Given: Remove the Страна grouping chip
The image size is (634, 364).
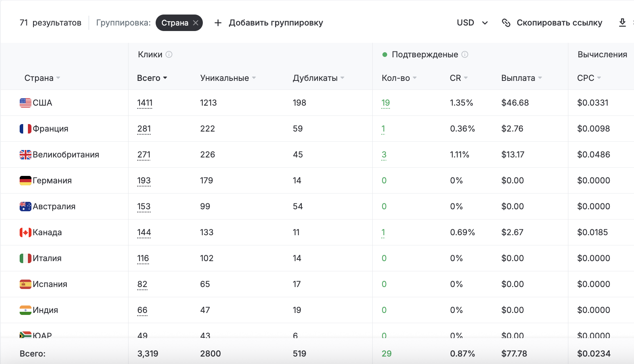Looking at the screenshot, I should pos(196,23).
